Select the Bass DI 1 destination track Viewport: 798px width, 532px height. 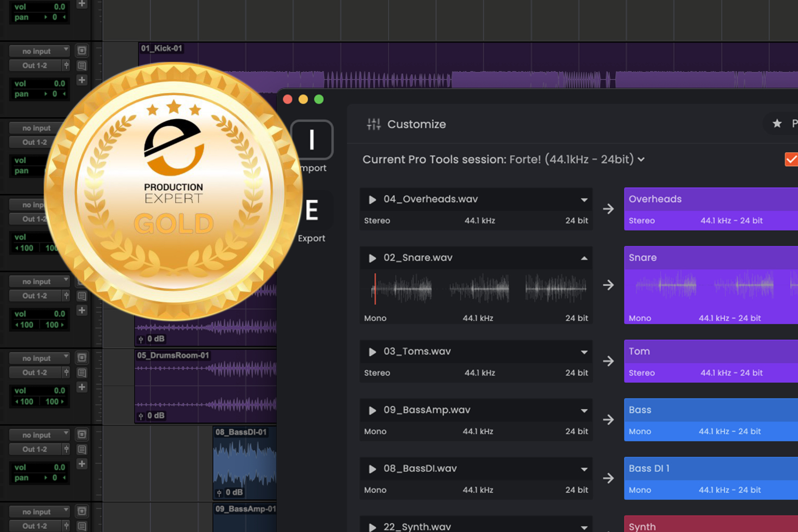[x=711, y=478]
